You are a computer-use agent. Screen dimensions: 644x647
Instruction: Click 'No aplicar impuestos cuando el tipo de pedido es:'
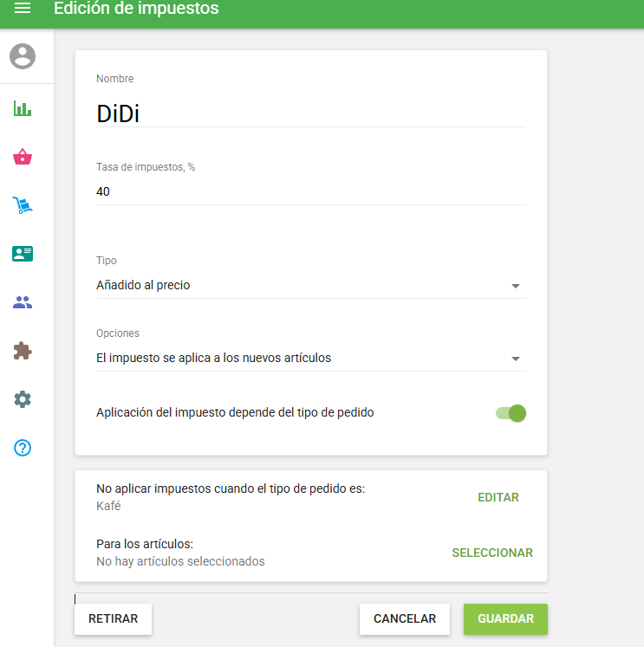click(231, 488)
